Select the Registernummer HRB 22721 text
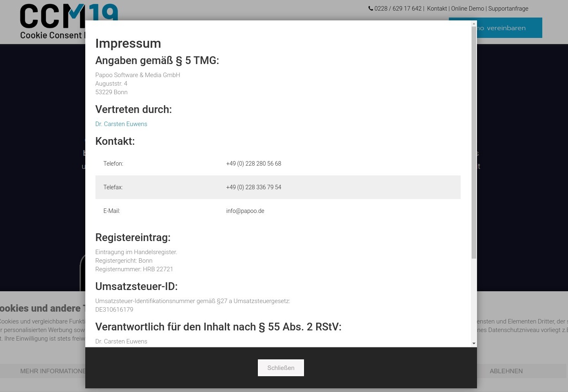Screen dimensions: 568x392 pos(134,269)
